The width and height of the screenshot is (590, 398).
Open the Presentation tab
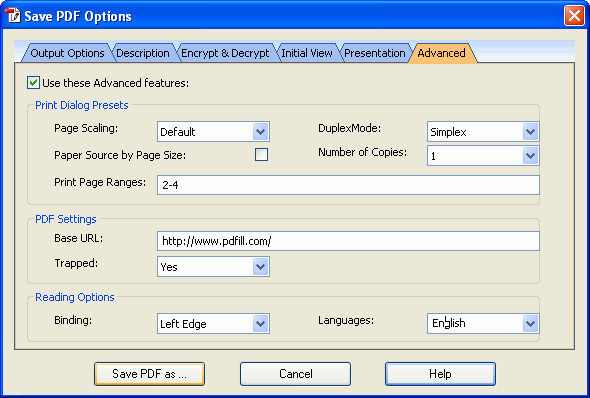point(375,53)
